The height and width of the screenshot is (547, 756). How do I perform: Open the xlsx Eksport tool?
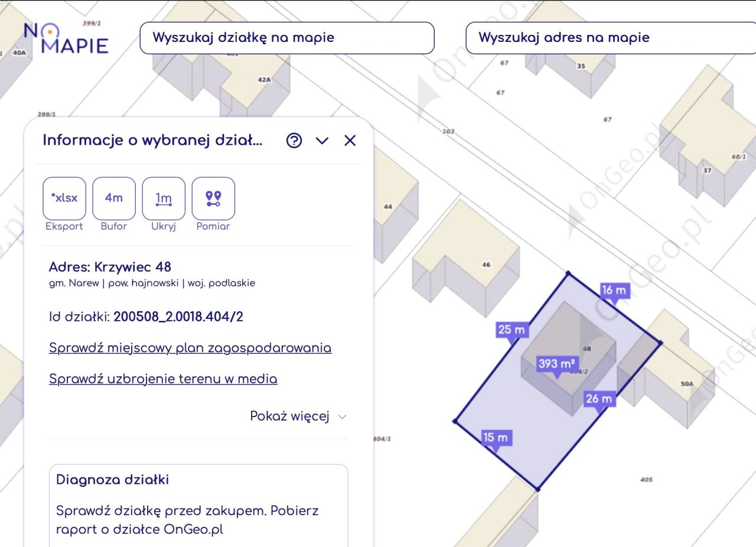pos(64,198)
